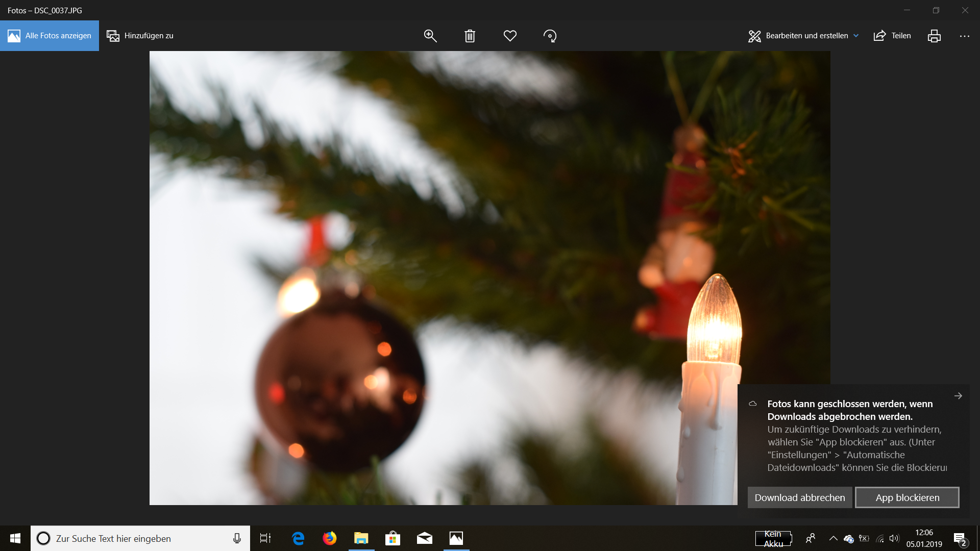Open Firefox from the taskbar

click(330, 538)
